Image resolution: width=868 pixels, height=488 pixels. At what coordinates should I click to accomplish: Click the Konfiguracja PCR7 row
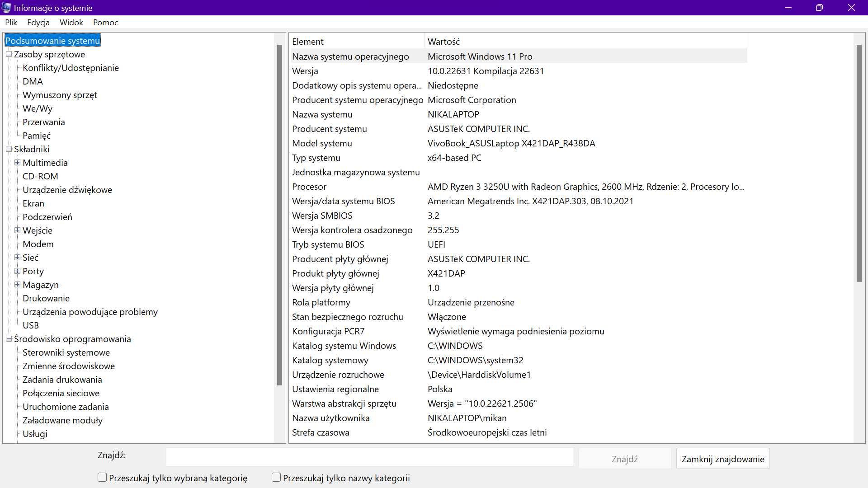point(518,331)
